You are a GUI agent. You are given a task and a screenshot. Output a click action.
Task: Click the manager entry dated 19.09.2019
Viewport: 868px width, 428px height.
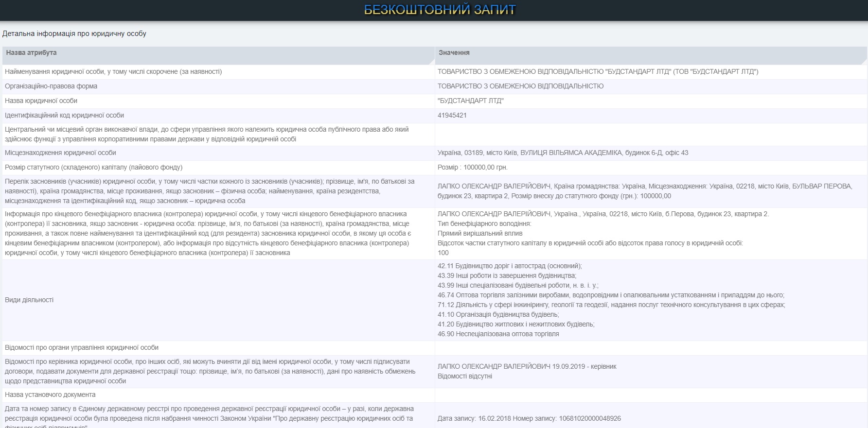pos(527,366)
